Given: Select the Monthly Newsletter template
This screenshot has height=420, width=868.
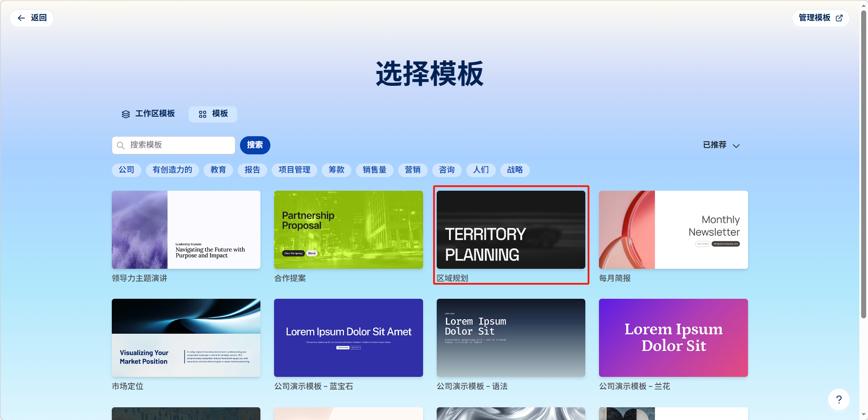Looking at the screenshot, I should point(673,230).
